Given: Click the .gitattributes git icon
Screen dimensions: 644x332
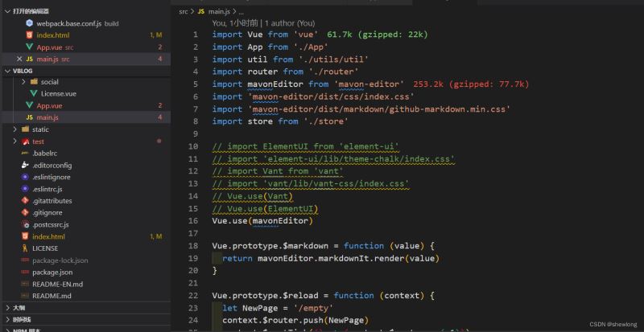Looking at the screenshot, I should (25, 201).
